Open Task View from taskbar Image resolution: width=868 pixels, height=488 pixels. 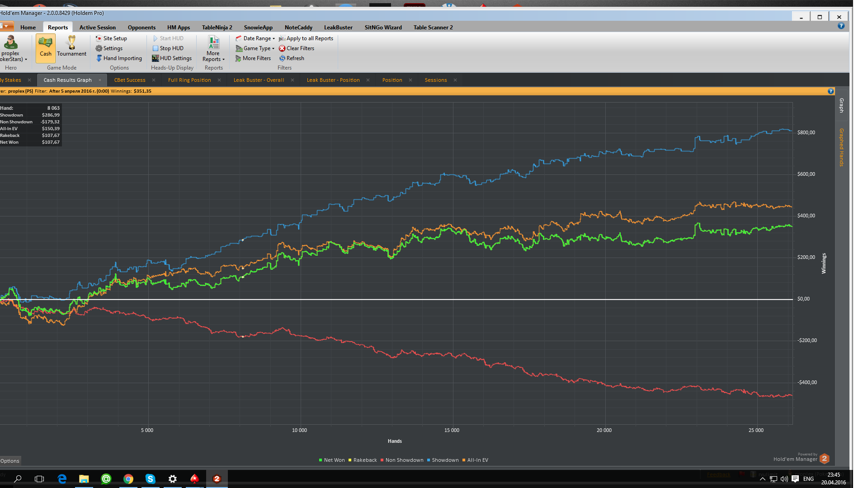[x=39, y=479]
